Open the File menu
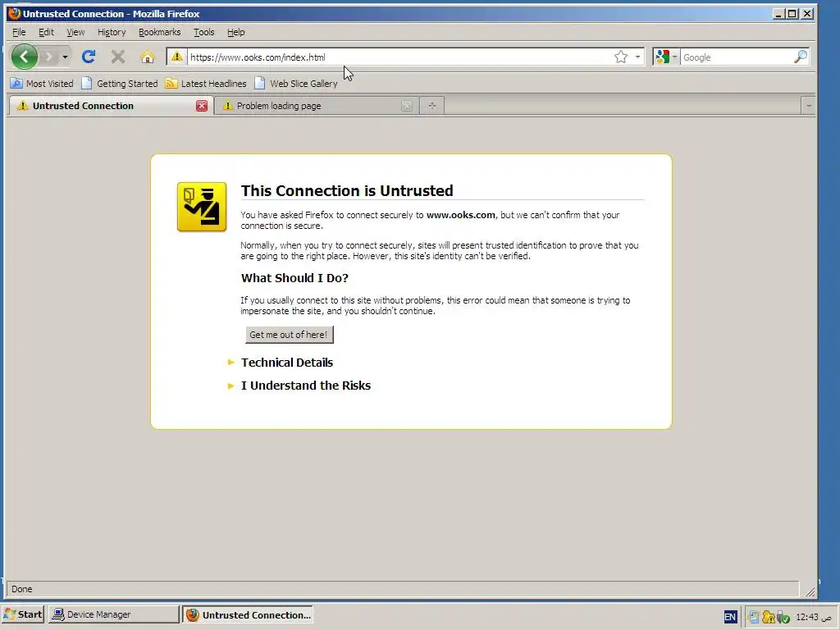Screen dimensions: 840x630 tap(19, 32)
